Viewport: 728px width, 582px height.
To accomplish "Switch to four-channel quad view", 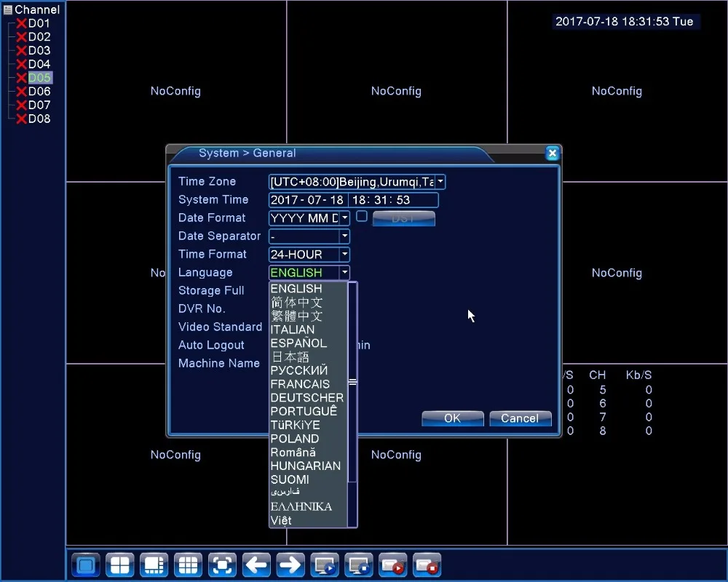I will point(120,565).
